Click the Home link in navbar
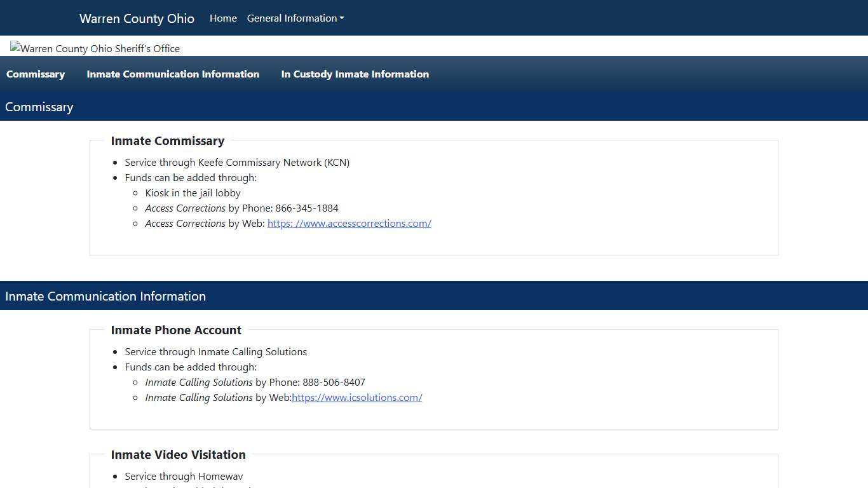Image resolution: width=868 pixels, height=488 pixels. coord(223,18)
